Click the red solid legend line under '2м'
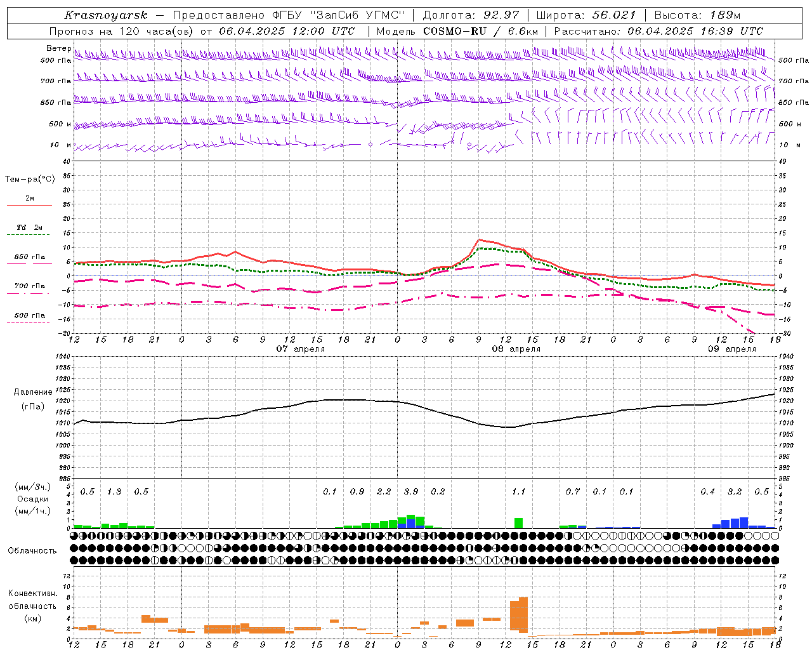 tap(29, 206)
